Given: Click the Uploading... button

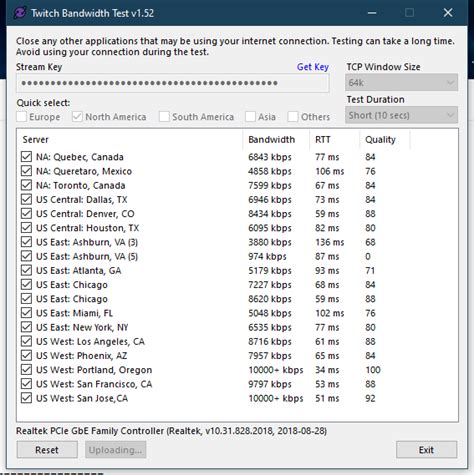Looking at the screenshot, I should coord(115,450).
